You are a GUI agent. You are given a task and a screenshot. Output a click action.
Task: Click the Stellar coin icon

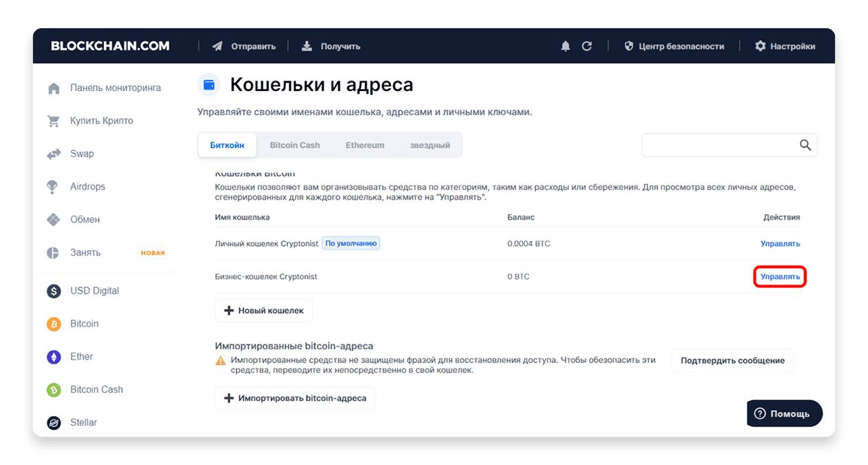tap(54, 422)
